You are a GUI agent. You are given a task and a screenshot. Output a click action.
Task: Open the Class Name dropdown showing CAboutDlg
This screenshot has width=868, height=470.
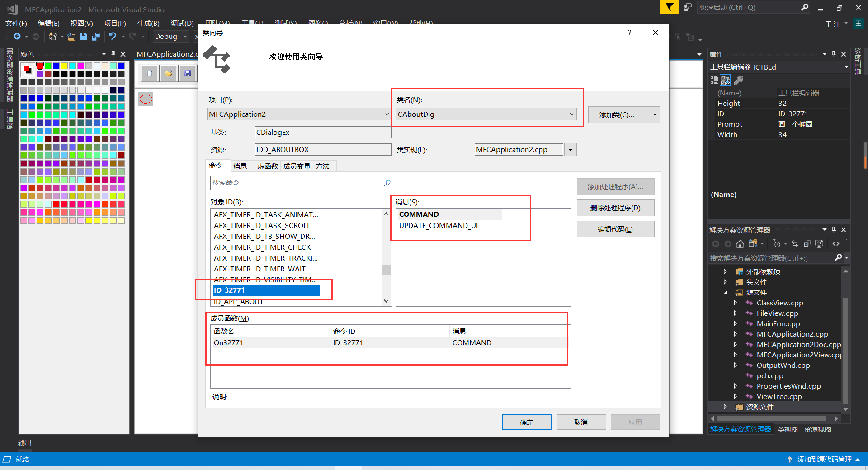tap(486, 114)
